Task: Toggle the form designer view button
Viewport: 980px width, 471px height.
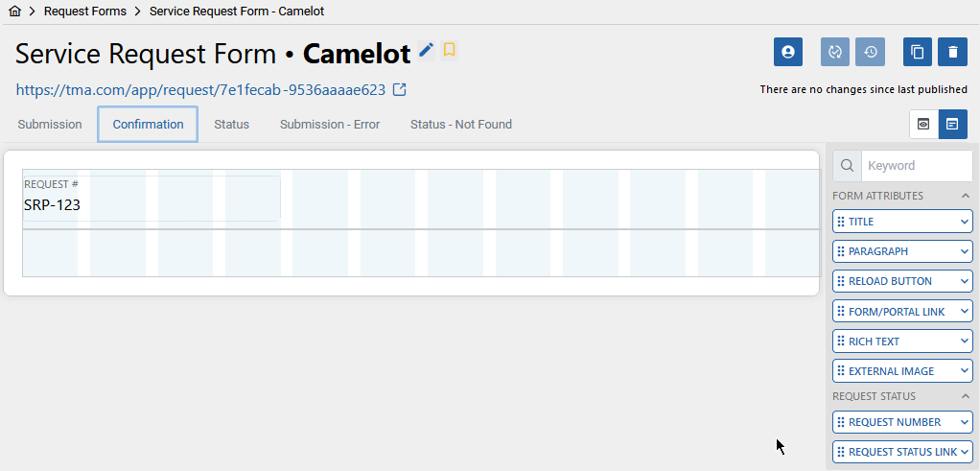Action: 952,124
